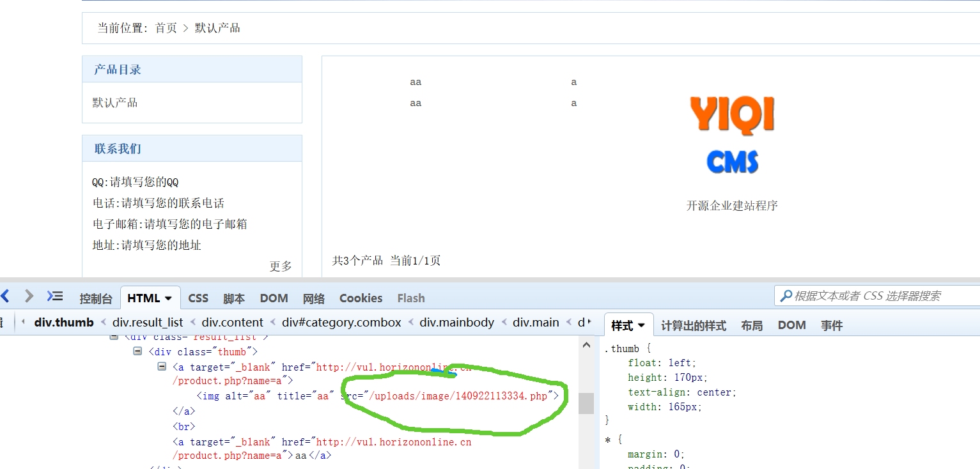Click the Firebug back arrow icon
Image resolution: width=980 pixels, height=469 pixels.
pyautogui.click(x=6, y=296)
